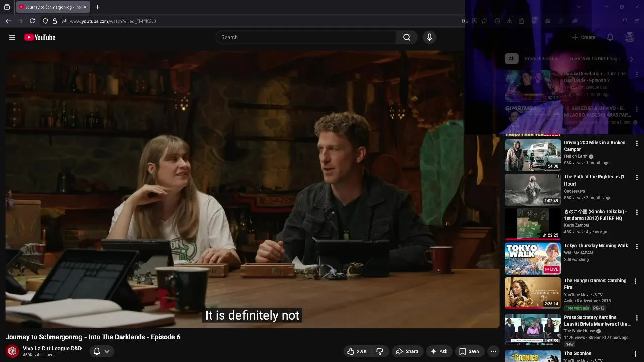Open the site permissions icon in address bar
644x362 pixels.
(x=64, y=21)
